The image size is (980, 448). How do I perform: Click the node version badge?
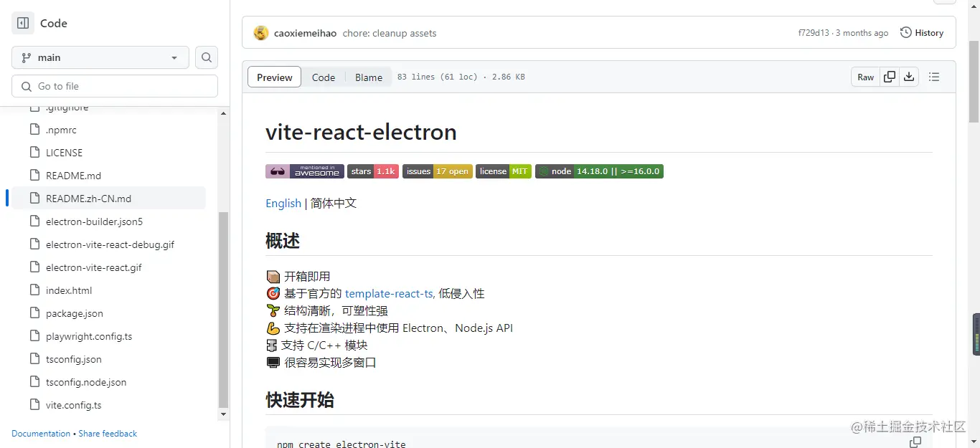coord(599,171)
